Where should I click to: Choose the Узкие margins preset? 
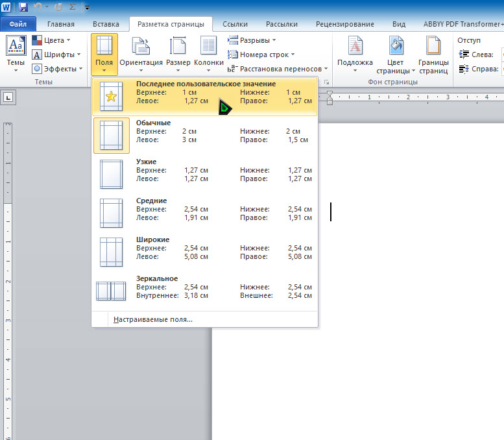[205, 175]
